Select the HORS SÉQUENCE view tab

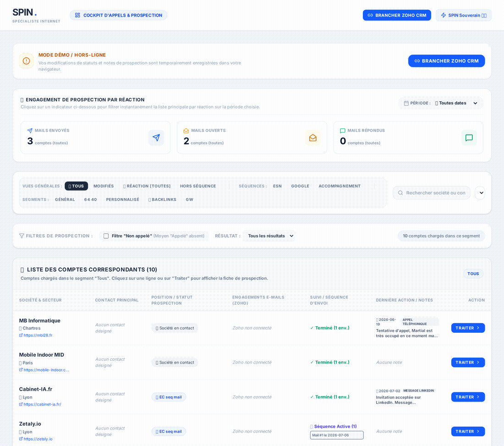click(x=198, y=186)
